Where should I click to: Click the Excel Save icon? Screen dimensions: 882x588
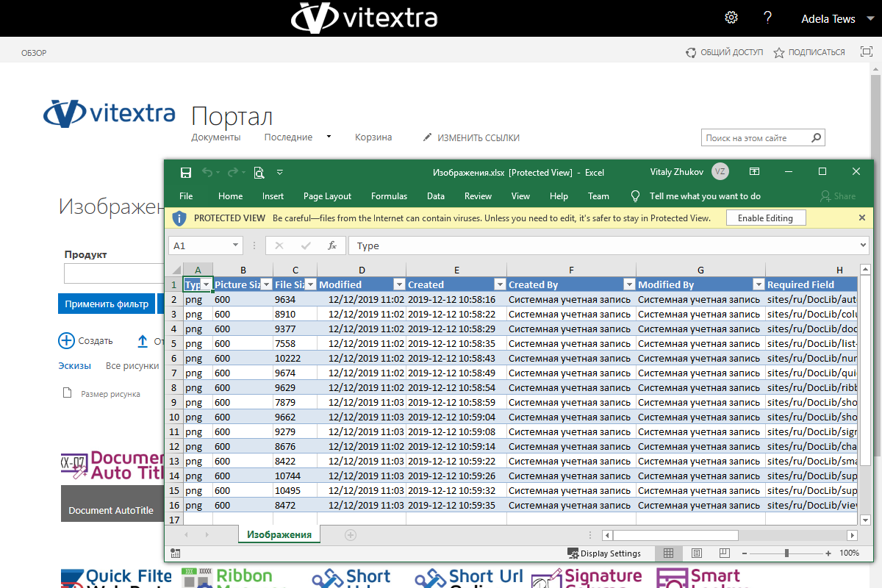tap(186, 173)
